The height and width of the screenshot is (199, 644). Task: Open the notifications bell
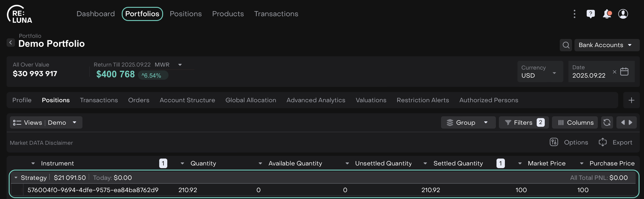click(607, 14)
